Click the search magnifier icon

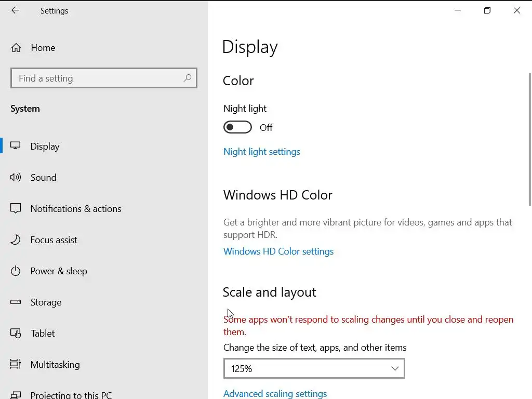point(188,78)
